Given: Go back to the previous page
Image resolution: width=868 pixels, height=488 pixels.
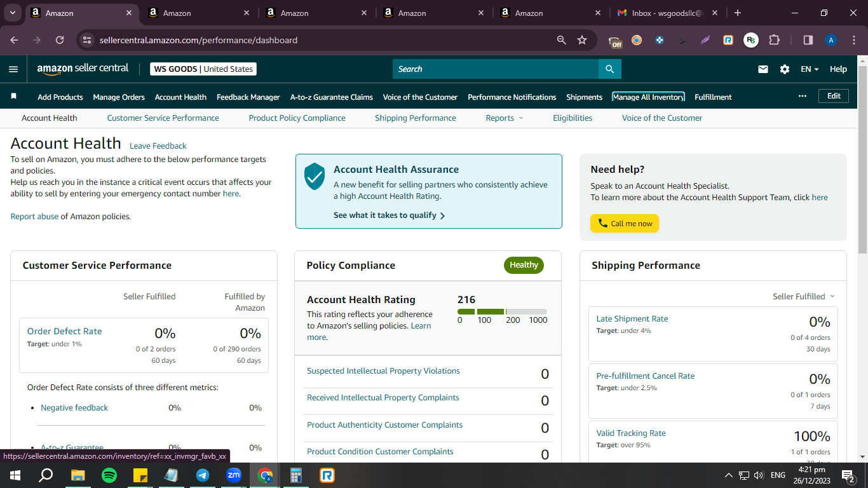Looking at the screenshot, I should pyautogui.click(x=15, y=40).
